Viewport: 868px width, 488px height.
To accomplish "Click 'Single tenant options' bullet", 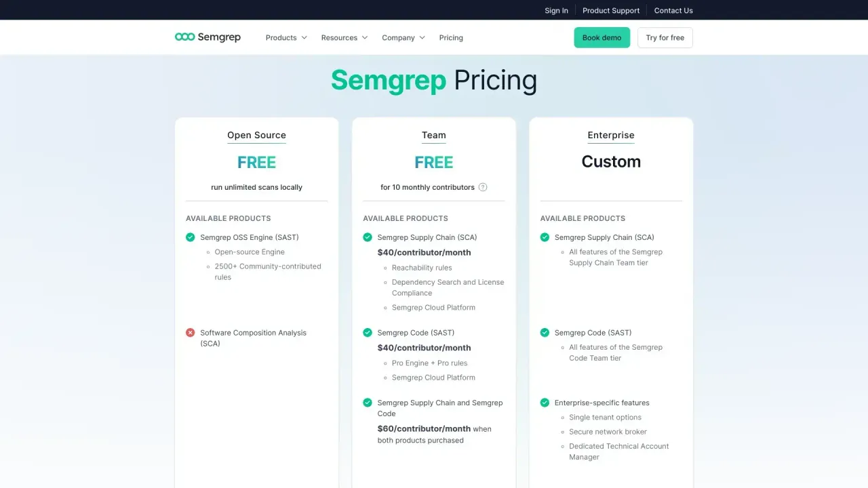I will pyautogui.click(x=605, y=418).
